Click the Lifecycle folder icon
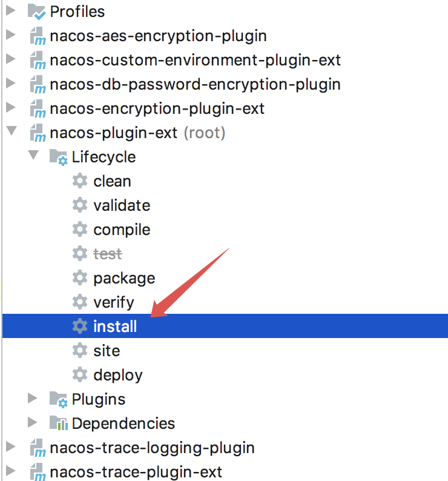The image size is (448, 481). (x=58, y=158)
